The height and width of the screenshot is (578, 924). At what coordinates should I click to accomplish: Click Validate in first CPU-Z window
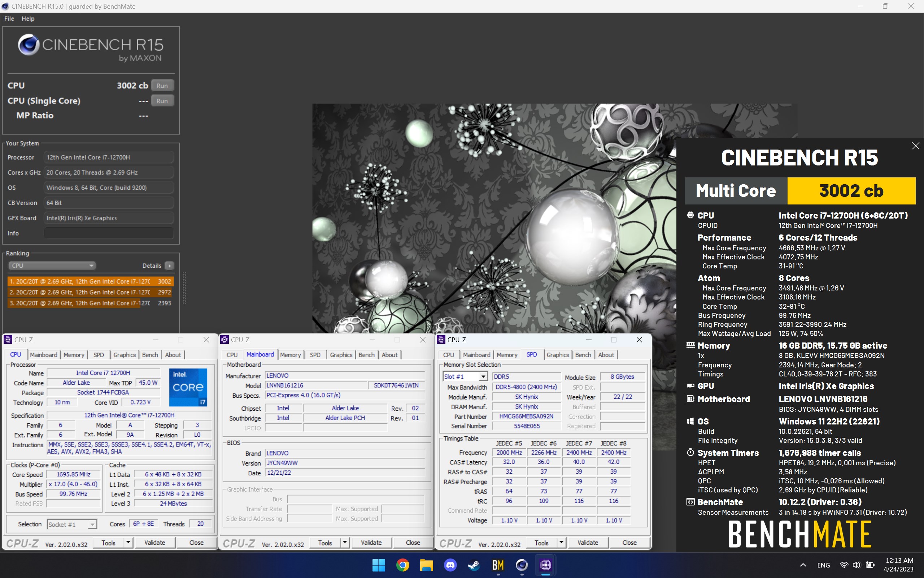coord(154,543)
